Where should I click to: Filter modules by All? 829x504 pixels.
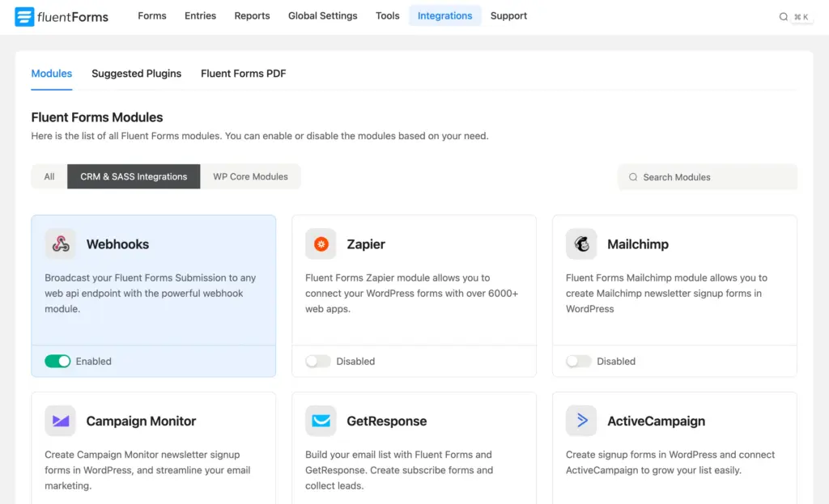pos(49,176)
